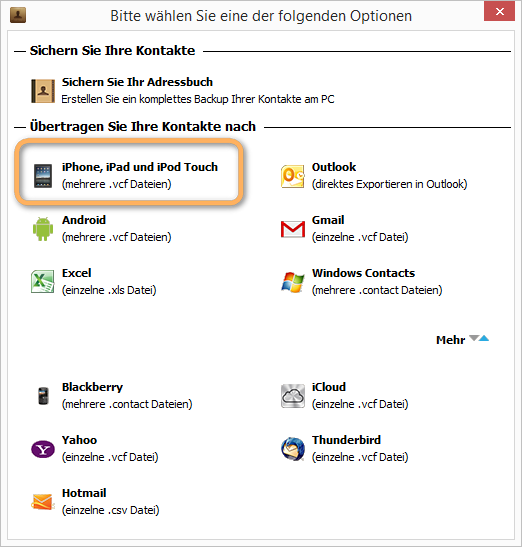522x547 pixels.
Task: Click the Outlook icon
Action: [x=293, y=177]
